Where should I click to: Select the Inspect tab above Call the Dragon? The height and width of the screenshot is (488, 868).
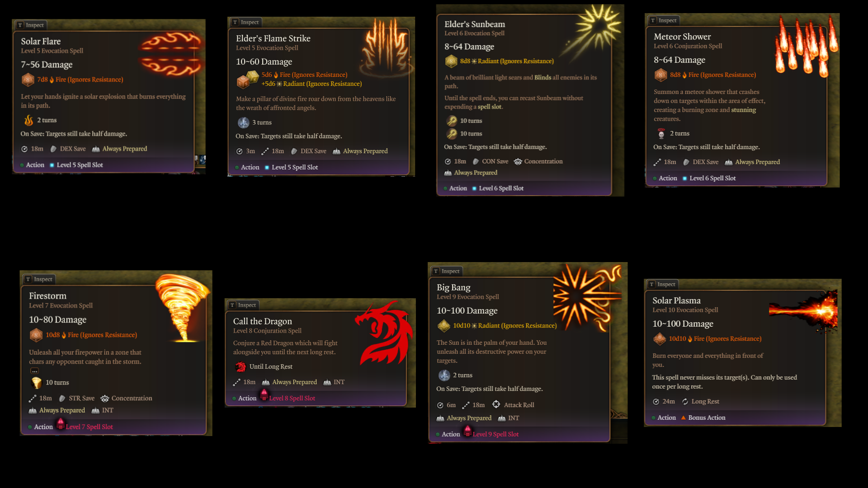click(243, 305)
